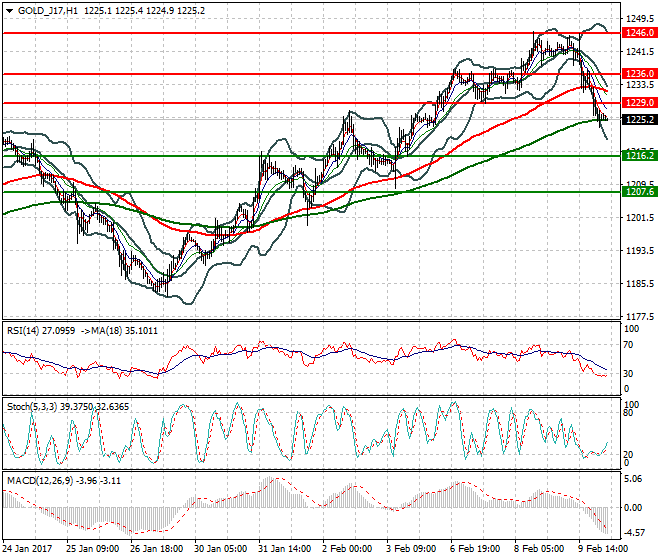The image size is (660, 560).
Task: Click the 30 Jan 05:00 time label
Action: [x=220, y=549]
